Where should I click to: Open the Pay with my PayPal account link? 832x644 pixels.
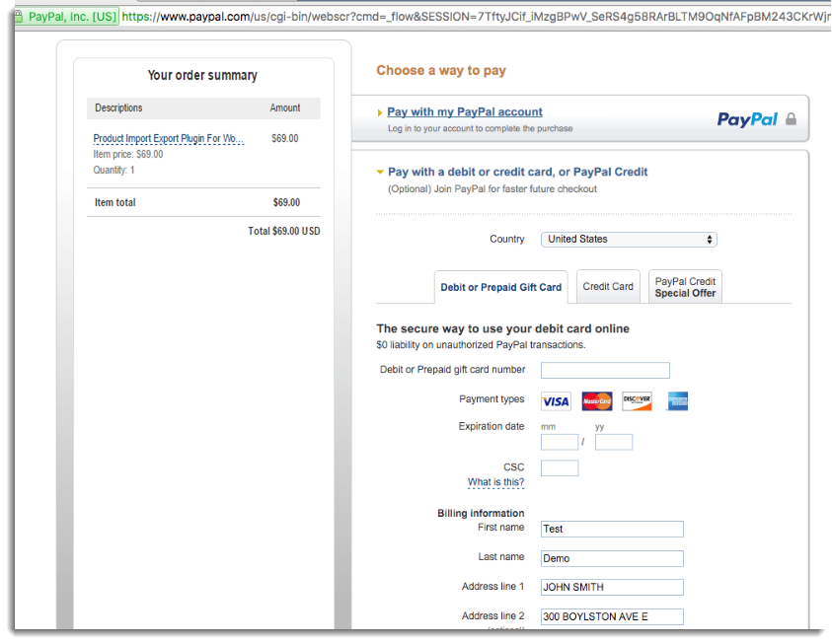465,111
